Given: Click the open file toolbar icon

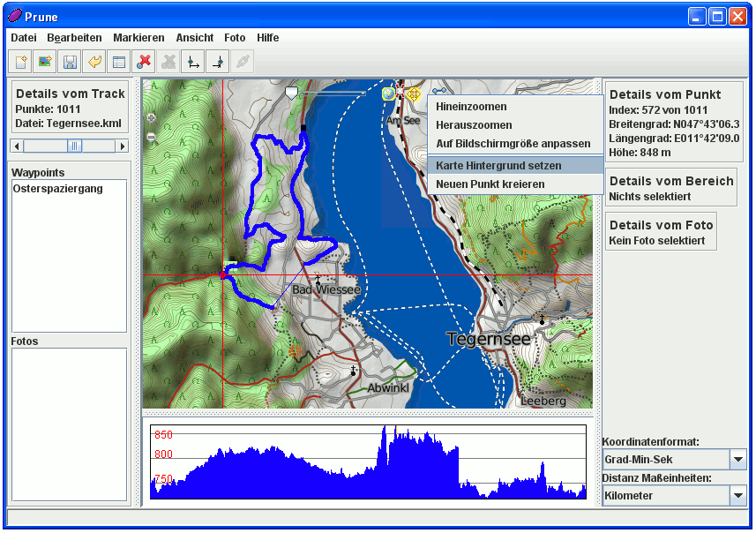Looking at the screenshot, I should pyautogui.click(x=19, y=62).
